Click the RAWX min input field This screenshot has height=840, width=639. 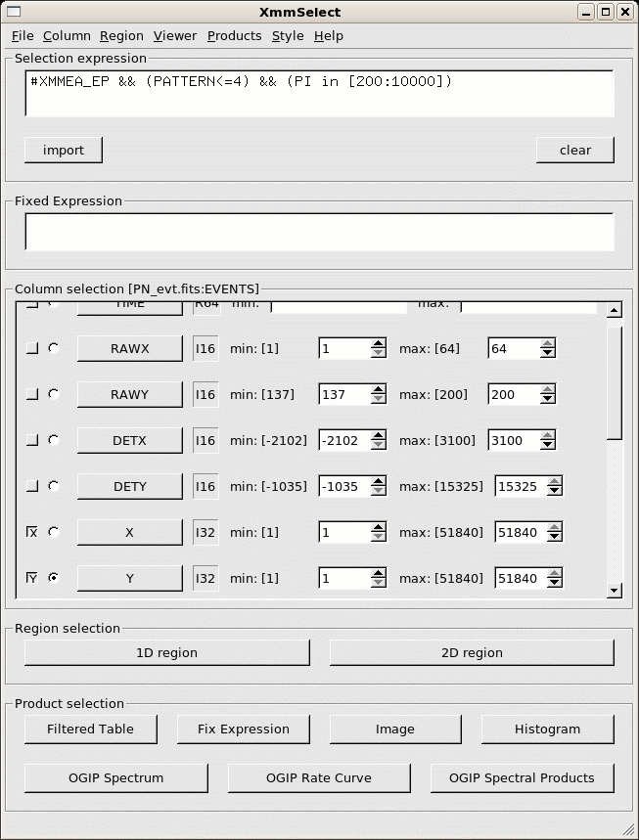344,349
